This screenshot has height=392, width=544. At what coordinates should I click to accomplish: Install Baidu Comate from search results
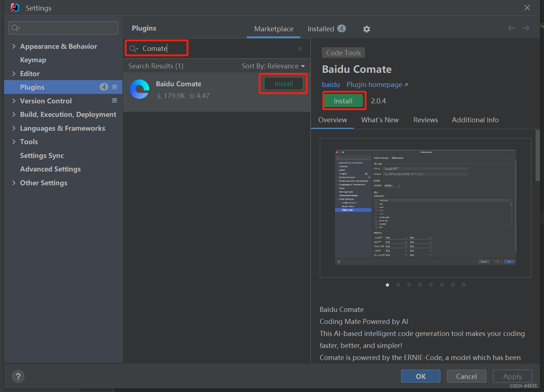284,84
